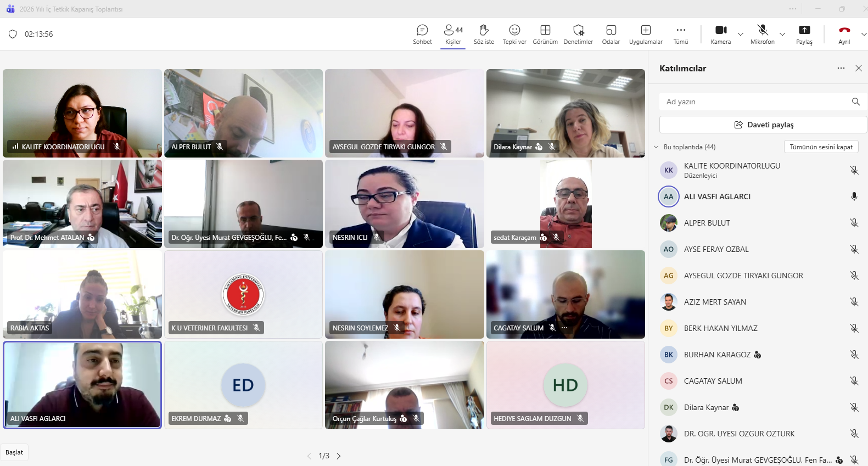Mute ALPER BULUT's microphone in participants list
Viewport: 868px width, 466px height.
point(854,223)
